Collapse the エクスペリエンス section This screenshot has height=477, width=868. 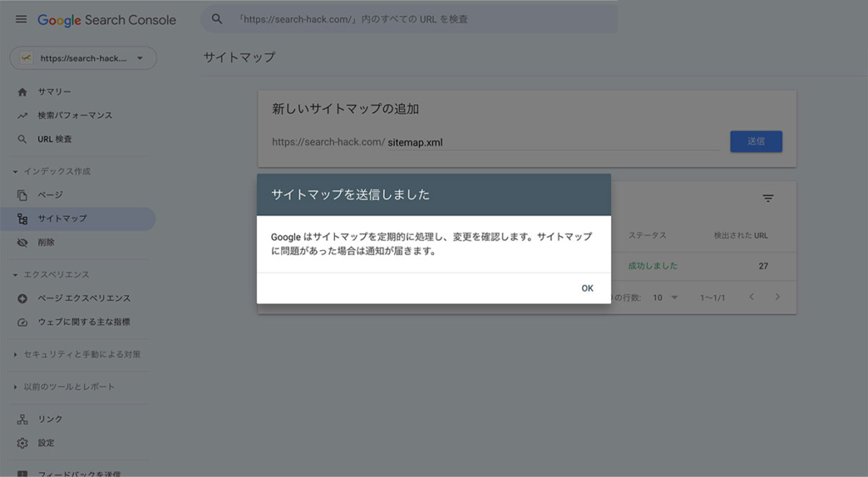click(x=51, y=275)
